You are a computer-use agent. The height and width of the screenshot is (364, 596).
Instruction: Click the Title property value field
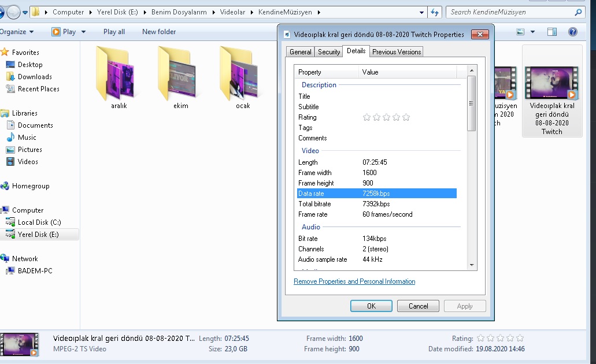coord(409,96)
